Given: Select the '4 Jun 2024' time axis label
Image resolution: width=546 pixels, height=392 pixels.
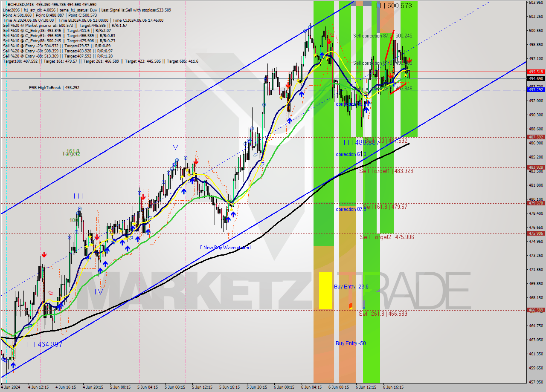Looking at the screenshot, I should [11, 387].
